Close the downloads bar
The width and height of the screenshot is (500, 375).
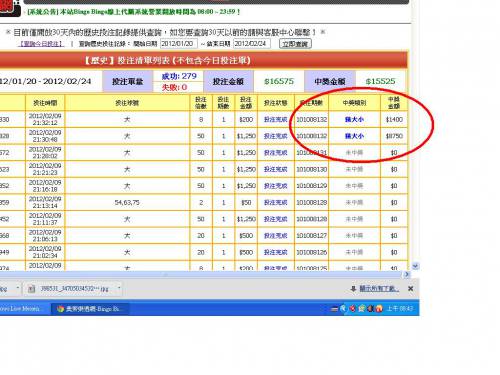(x=411, y=289)
